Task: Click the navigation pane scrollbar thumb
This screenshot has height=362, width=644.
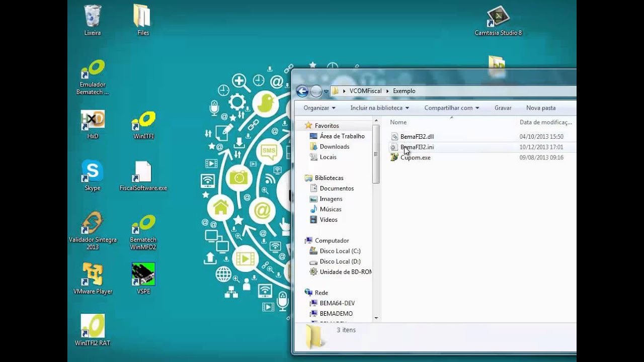Action: tap(376, 154)
